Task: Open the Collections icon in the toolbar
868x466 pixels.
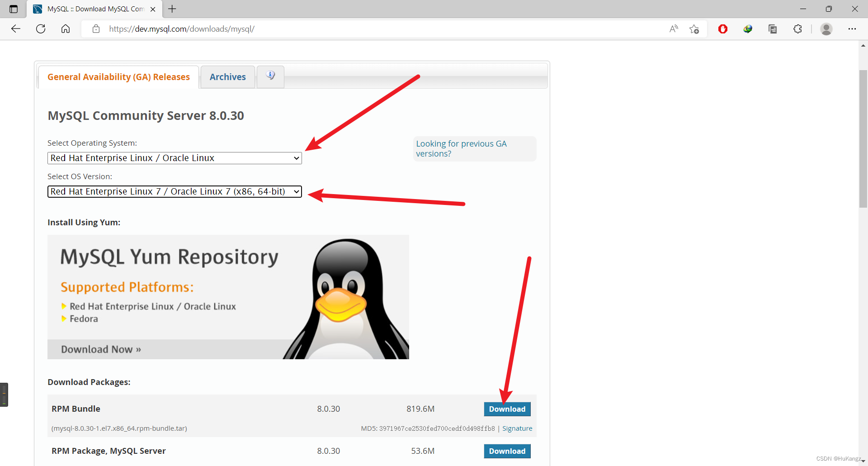Action: coord(773,29)
